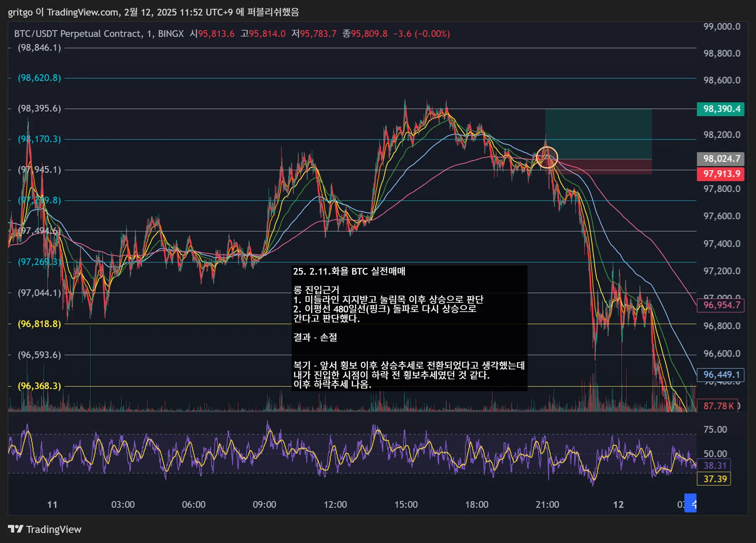Select the blue 96,449.1 moving average label
Image resolution: width=756 pixels, height=543 pixels.
(720, 374)
